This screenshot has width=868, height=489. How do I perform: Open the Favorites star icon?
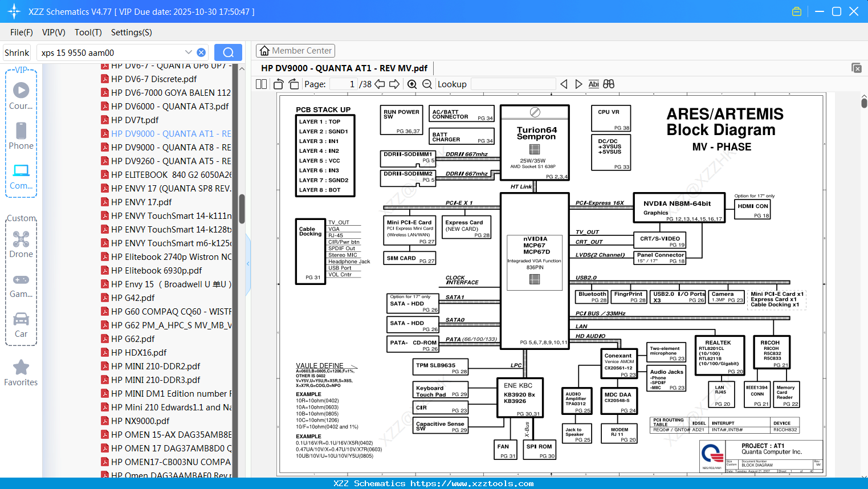21,373
